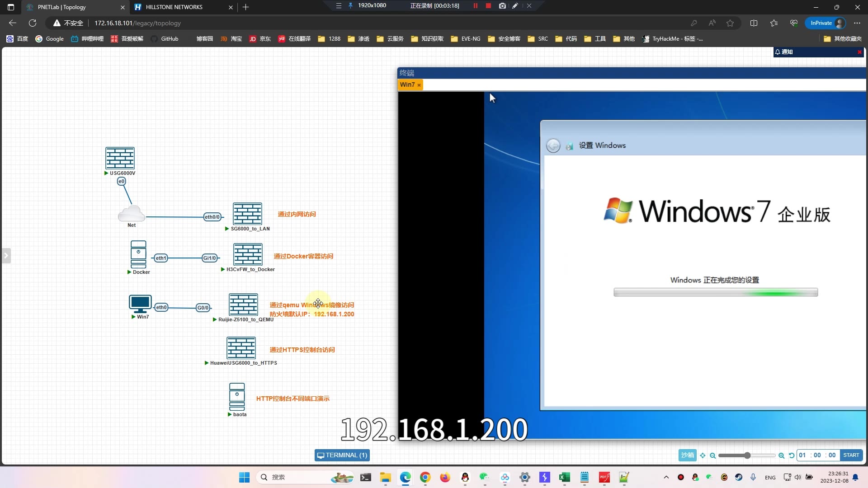Click the eth0 interface label on Win7
The image size is (868, 488).
coord(161,307)
